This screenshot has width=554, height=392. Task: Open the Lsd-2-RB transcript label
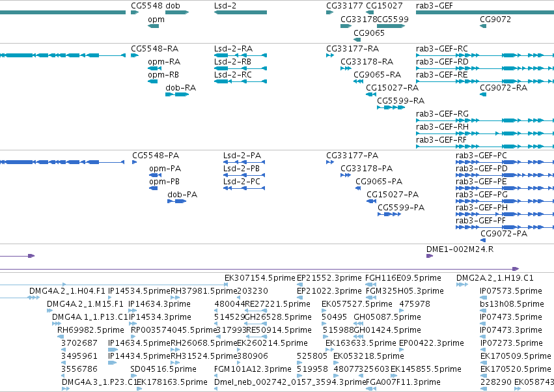click(232, 61)
